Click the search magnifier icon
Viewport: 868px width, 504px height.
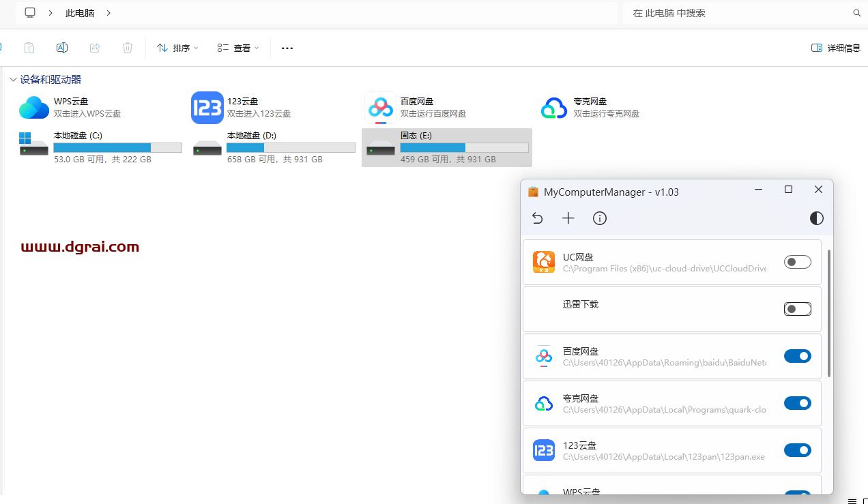pyautogui.click(x=857, y=13)
